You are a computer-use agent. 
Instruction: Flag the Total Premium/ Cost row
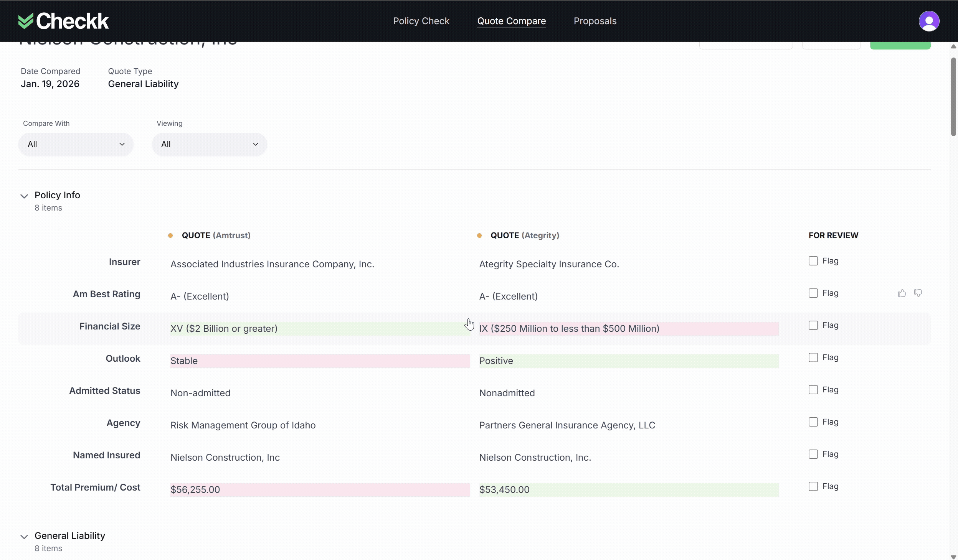click(x=813, y=486)
